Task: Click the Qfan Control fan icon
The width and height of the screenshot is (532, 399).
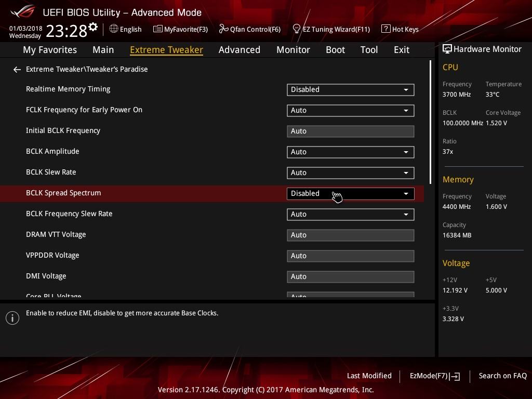Action: click(223, 29)
